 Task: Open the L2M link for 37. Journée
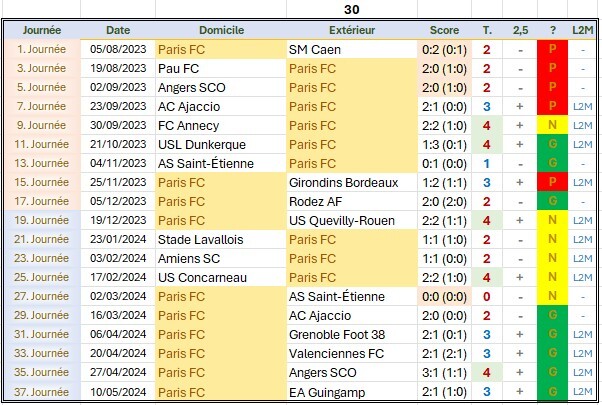pos(582,392)
